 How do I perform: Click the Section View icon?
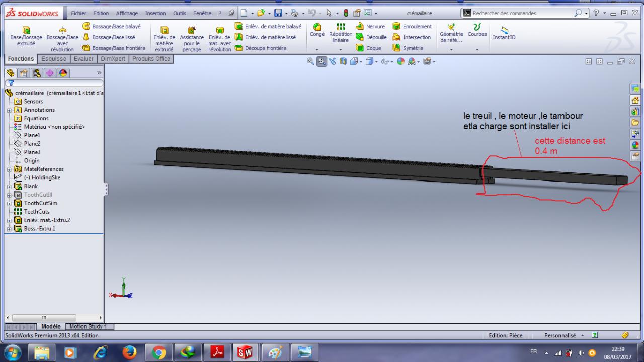(x=344, y=61)
